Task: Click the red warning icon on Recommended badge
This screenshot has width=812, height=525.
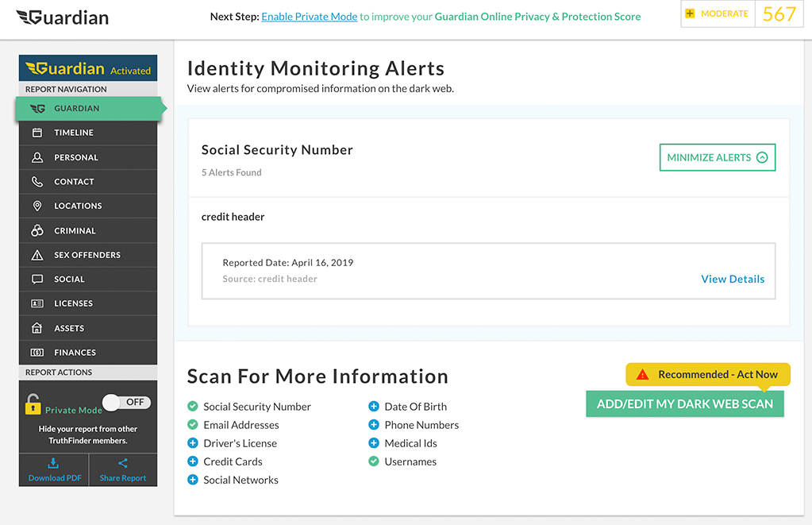Action: pyautogui.click(x=642, y=375)
